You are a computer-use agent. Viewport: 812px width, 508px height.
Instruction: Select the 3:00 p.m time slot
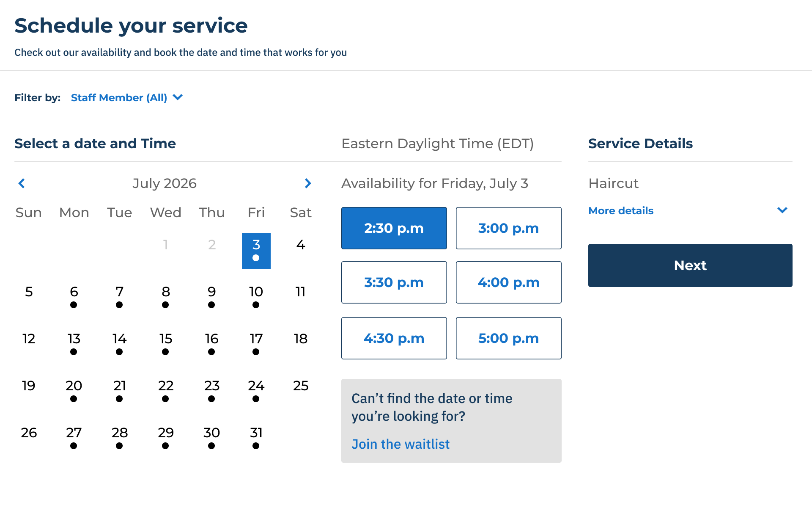click(x=509, y=228)
